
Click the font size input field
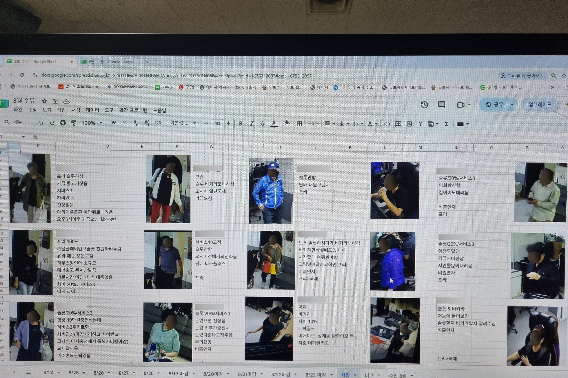(x=217, y=123)
